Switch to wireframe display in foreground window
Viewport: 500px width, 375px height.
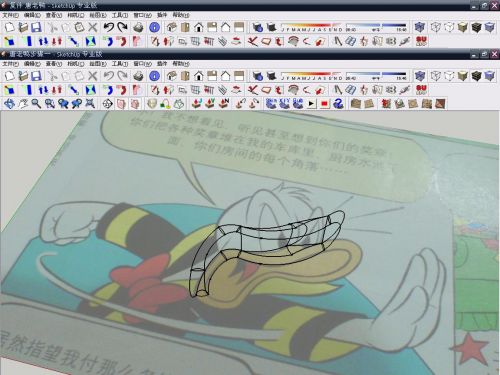[436, 76]
